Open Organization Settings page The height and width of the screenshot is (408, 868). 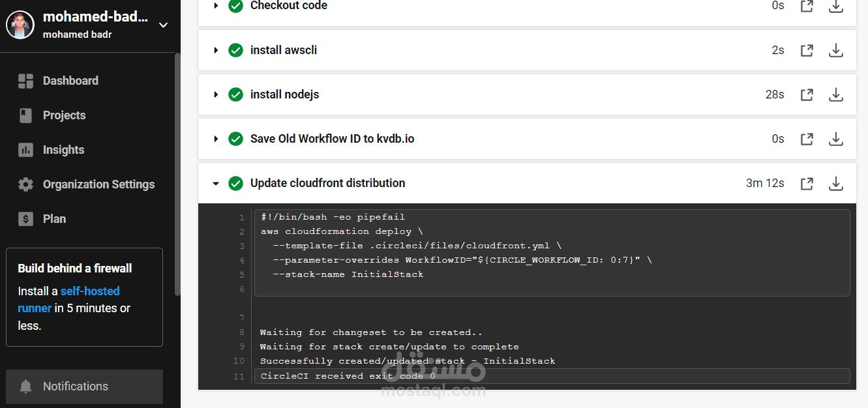(98, 184)
